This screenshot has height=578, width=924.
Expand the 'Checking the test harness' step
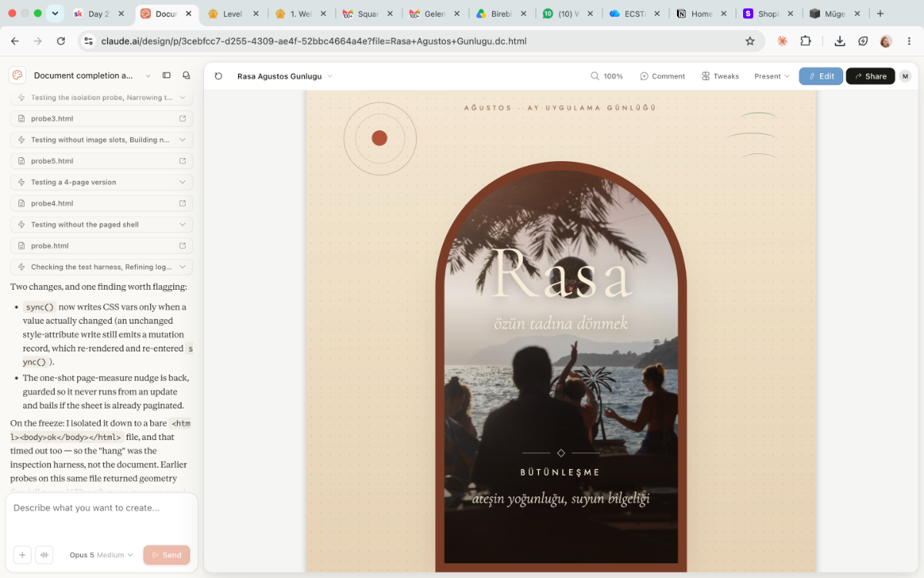[x=102, y=267]
